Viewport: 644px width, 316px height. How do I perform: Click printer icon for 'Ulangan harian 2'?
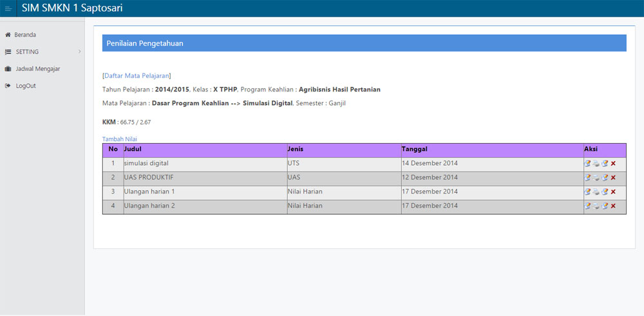pos(596,206)
